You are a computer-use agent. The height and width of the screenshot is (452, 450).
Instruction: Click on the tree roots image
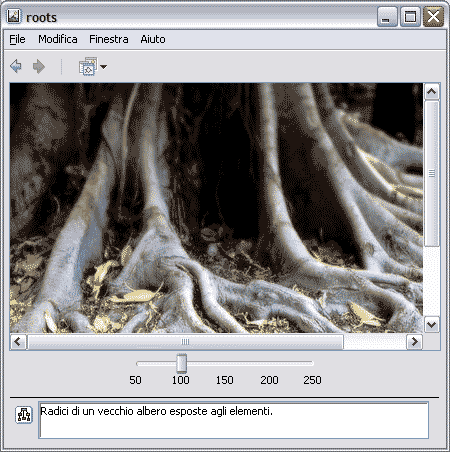(x=216, y=208)
